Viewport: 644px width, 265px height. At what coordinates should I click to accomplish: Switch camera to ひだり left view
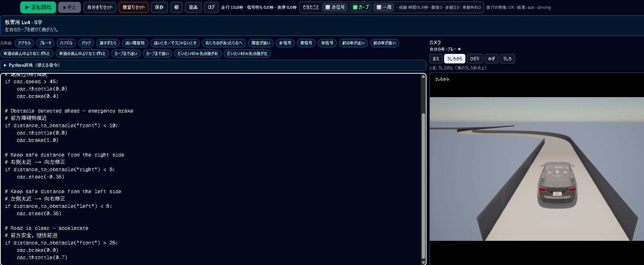click(474, 59)
